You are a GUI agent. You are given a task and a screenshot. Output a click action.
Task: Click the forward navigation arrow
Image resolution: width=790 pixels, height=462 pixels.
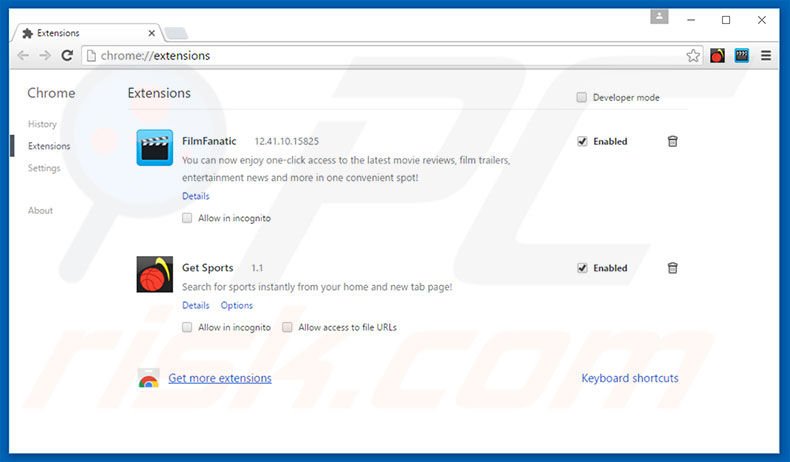click(x=45, y=55)
